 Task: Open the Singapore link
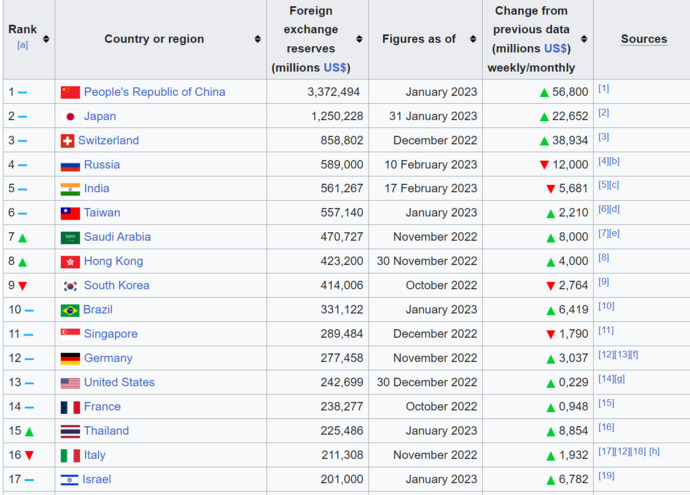111,334
